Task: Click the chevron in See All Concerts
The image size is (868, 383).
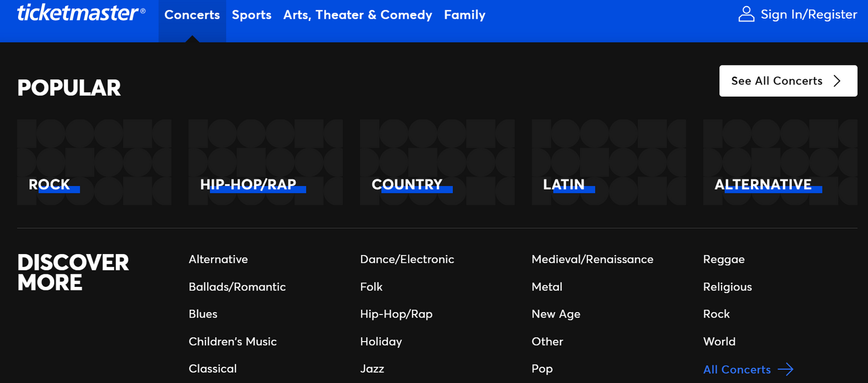Action: [x=837, y=81]
